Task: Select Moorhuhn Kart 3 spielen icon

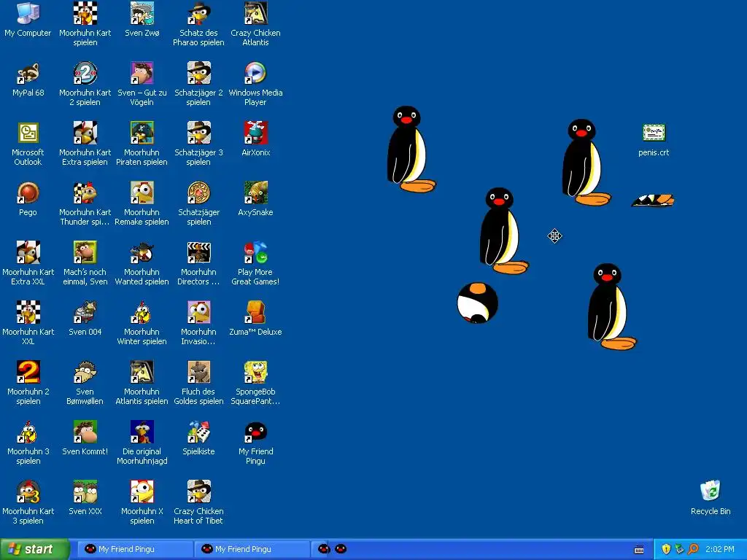Action: [28, 491]
